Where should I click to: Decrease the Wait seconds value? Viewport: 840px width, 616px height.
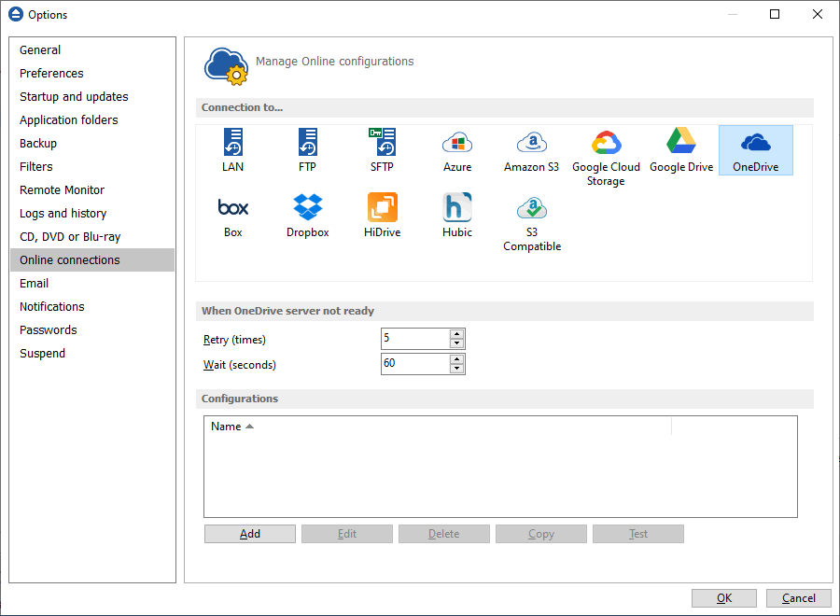(456, 369)
